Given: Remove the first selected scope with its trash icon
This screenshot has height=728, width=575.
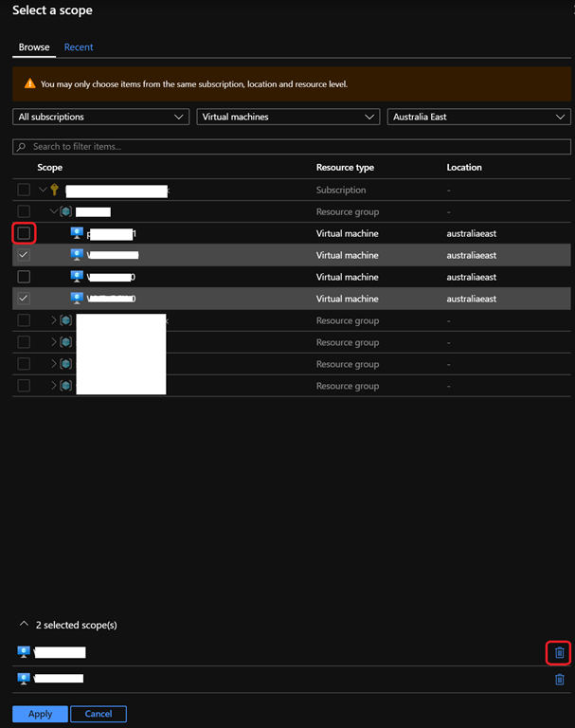Looking at the screenshot, I should click(x=560, y=653).
